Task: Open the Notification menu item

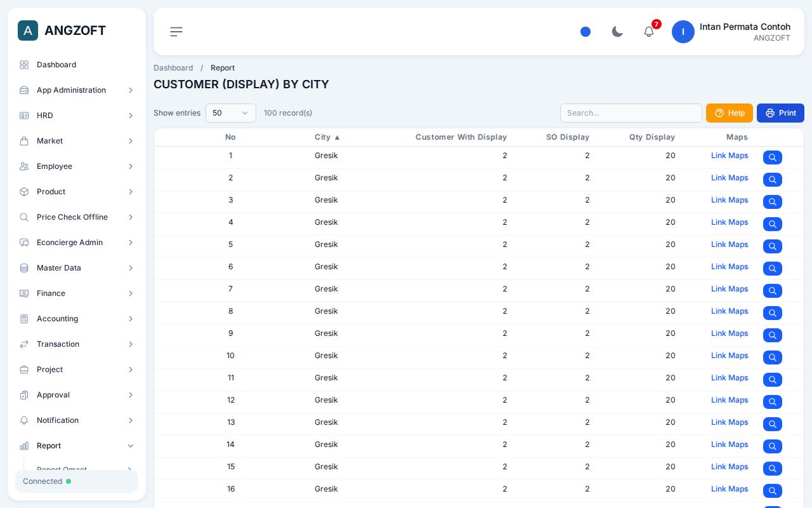Action: (77, 420)
